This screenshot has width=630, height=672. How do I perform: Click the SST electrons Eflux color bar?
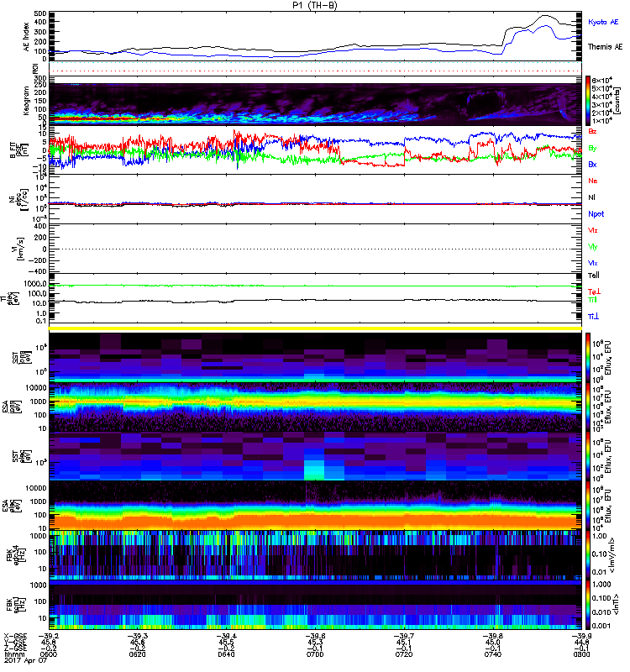tap(588, 456)
